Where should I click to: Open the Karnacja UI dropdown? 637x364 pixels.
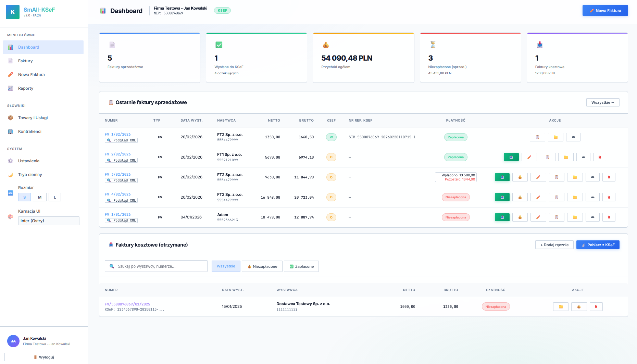48,221
